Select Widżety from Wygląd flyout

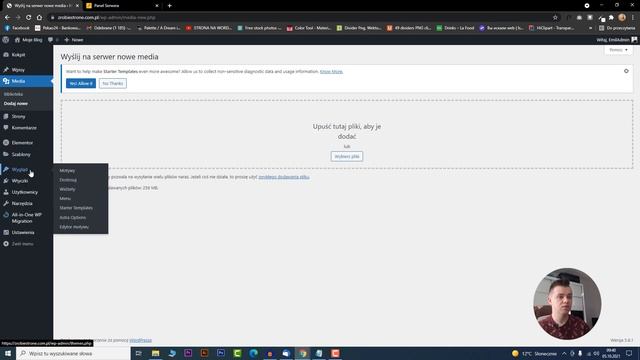click(67, 189)
